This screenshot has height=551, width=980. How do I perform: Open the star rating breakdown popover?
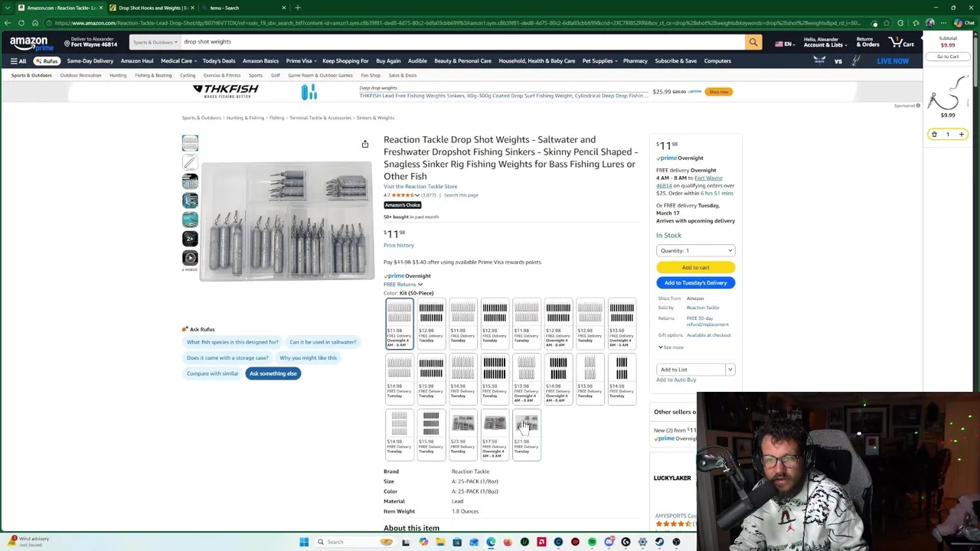click(x=404, y=195)
